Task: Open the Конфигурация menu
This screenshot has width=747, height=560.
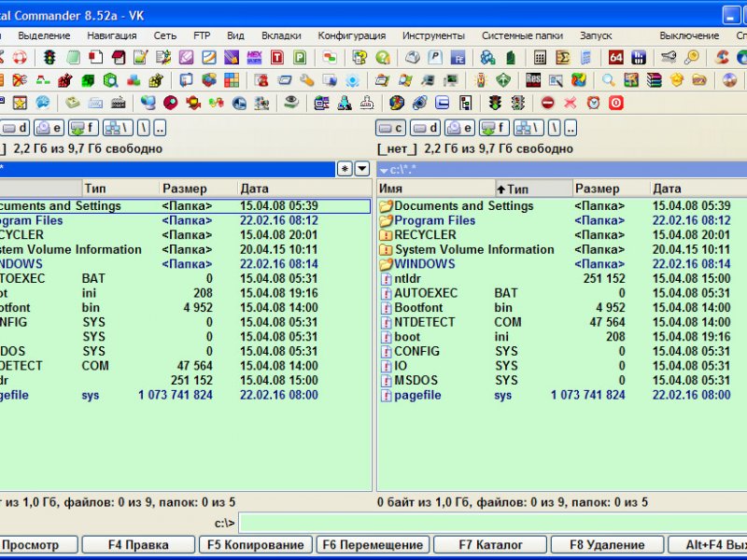Action: pyautogui.click(x=352, y=35)
